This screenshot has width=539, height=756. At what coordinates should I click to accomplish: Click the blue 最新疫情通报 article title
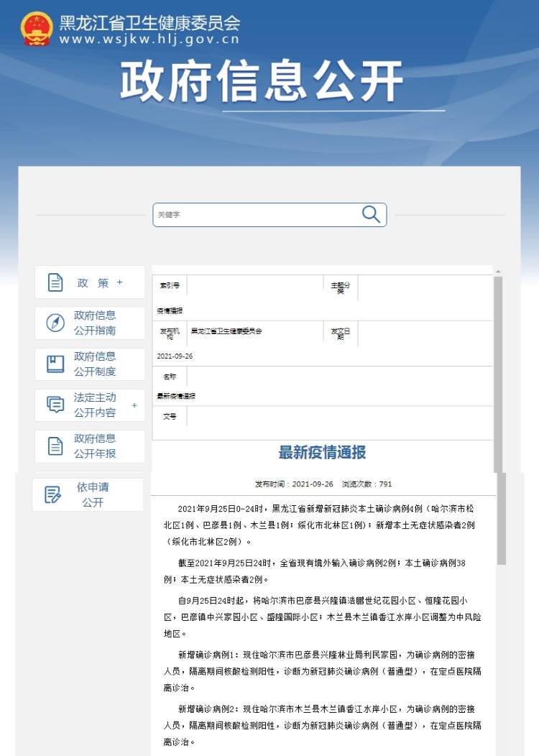pyautogui.click(x=322, y=452)
